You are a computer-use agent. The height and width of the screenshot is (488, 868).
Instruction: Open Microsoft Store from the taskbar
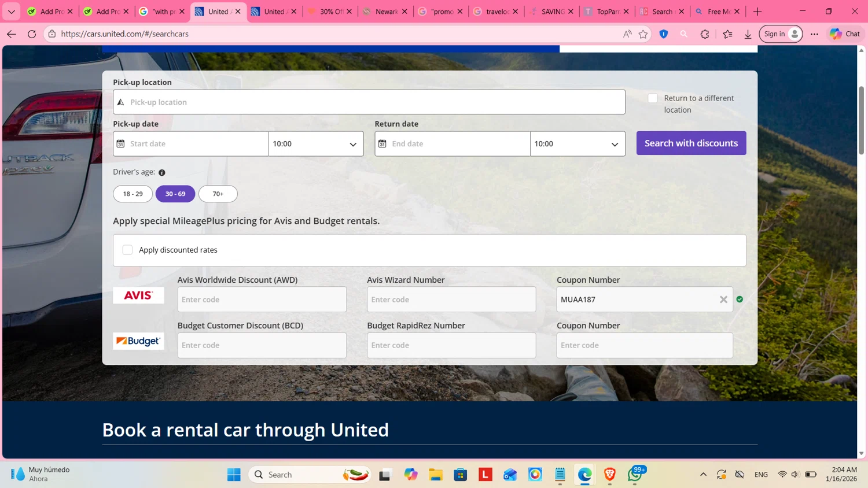(461, 475)
